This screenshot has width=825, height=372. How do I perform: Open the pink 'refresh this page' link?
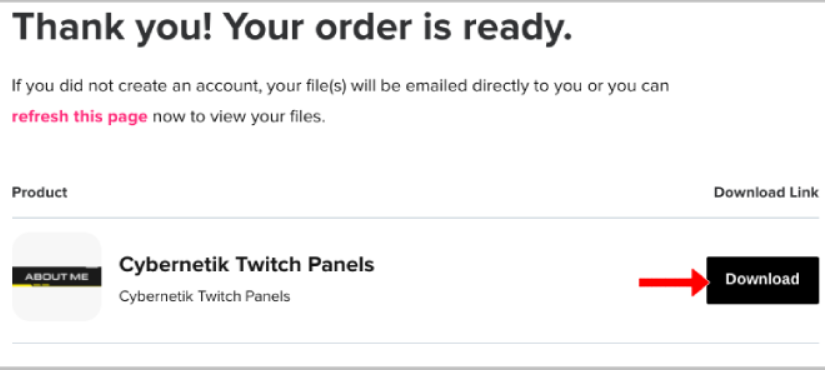tap(79, 116)
